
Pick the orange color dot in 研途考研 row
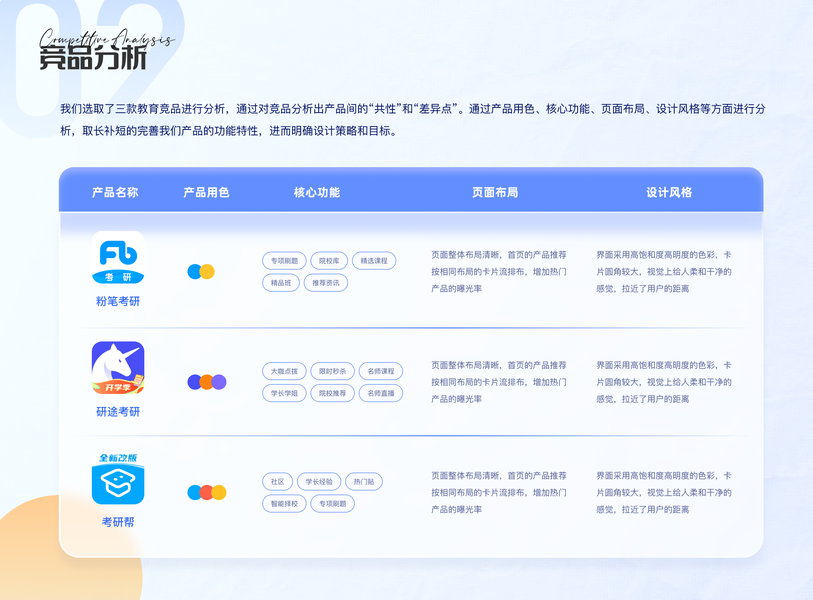pyautogui.click(x=206, y=382)
